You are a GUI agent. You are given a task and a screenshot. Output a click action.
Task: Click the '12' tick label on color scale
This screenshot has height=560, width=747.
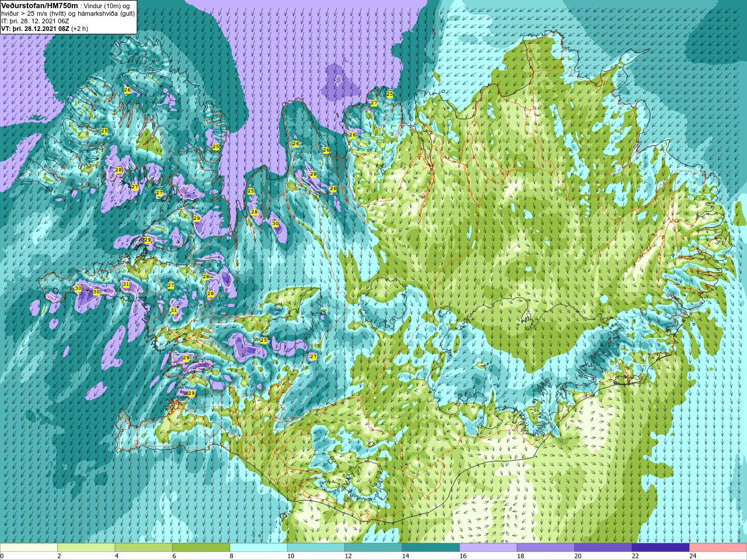(348, 556)
